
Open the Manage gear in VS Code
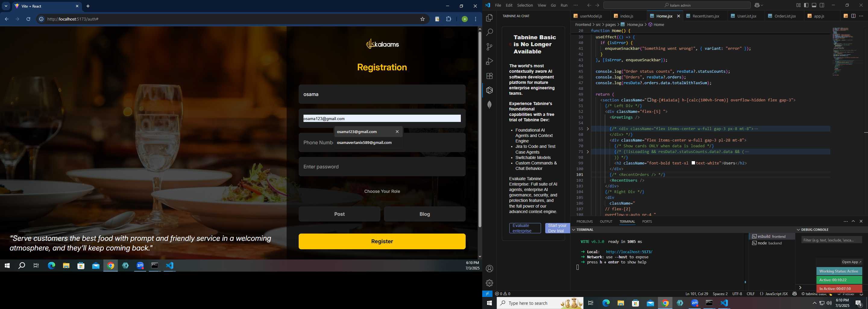489,283
